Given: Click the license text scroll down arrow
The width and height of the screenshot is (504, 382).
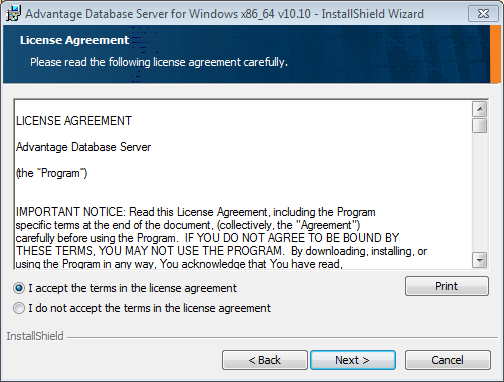Looking at the screenshot, I should click(x=480, y=260).
